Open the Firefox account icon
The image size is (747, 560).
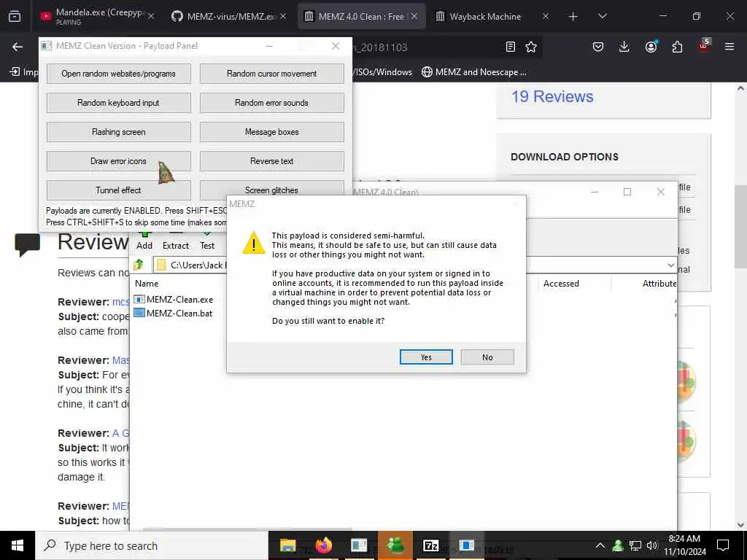[651, 47]
